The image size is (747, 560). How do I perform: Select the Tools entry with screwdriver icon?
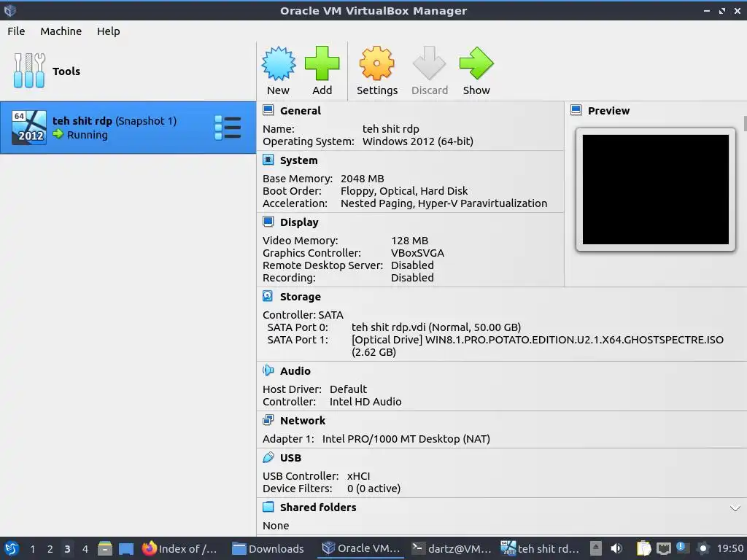pos(29,71)
